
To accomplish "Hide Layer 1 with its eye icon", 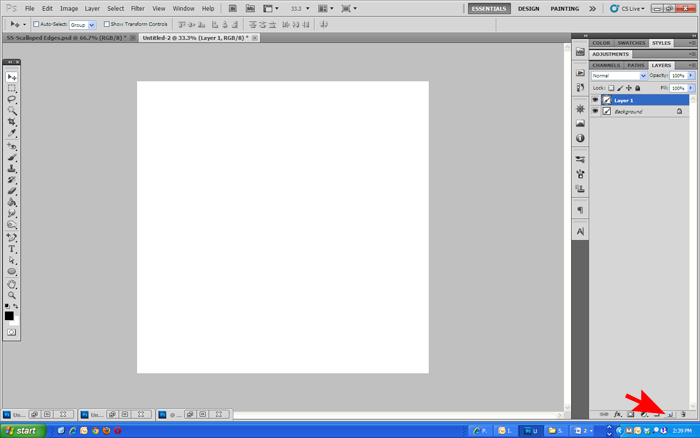I will [595, 100].
